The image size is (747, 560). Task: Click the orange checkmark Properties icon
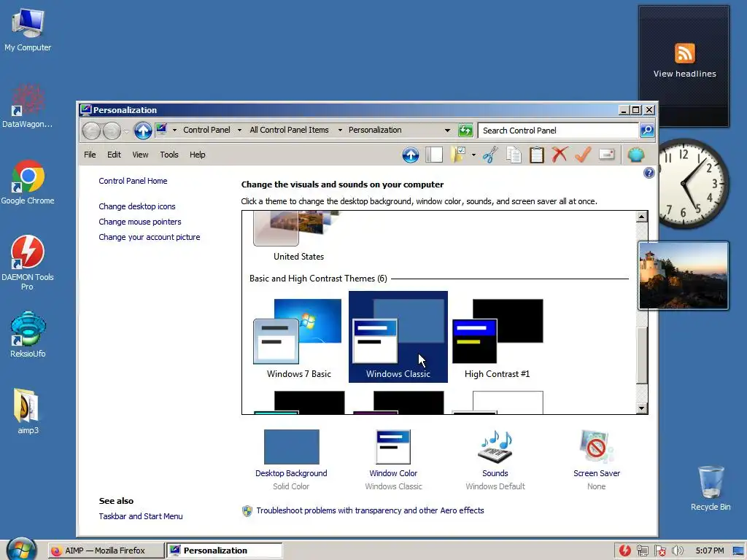click(583, 155)
